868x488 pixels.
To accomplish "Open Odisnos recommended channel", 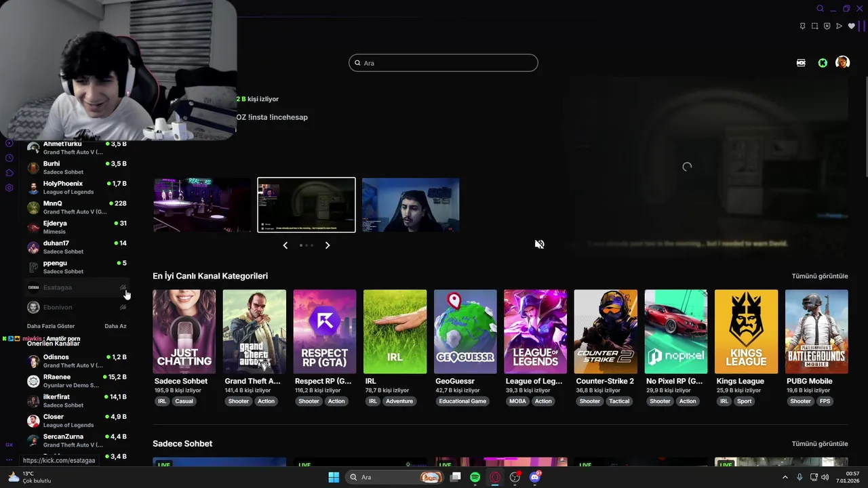I will (x=77, y=361).
